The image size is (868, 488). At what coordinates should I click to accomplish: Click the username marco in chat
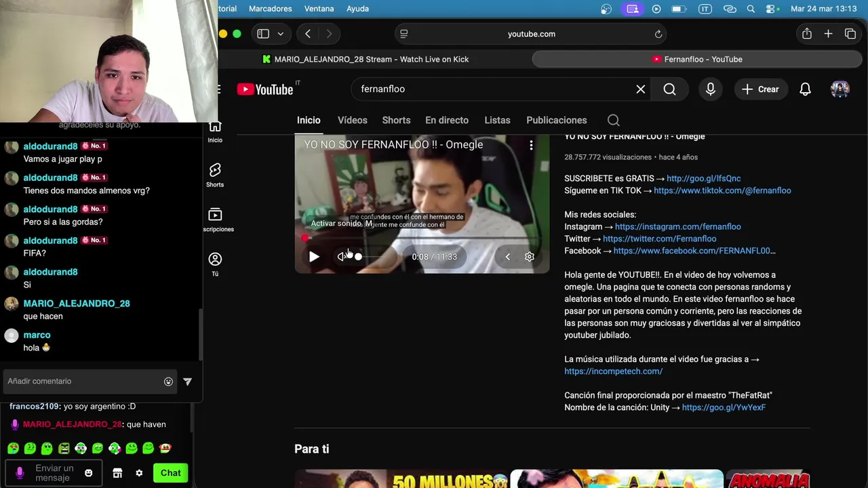click(x=37, y=335)
